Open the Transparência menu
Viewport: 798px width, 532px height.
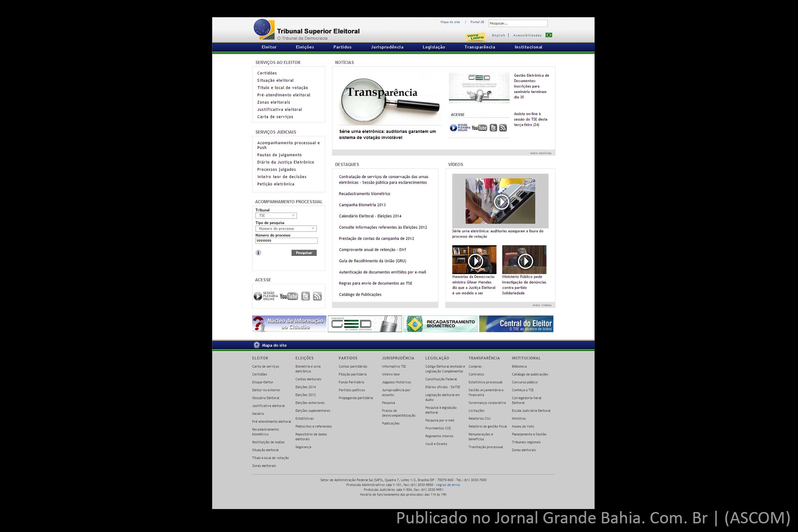[480, 47]
